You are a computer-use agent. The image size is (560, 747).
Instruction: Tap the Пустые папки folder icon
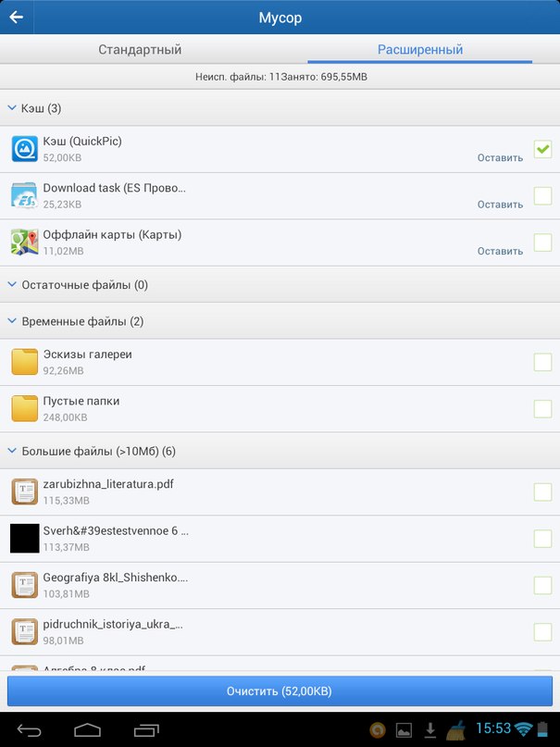(24, 408)
